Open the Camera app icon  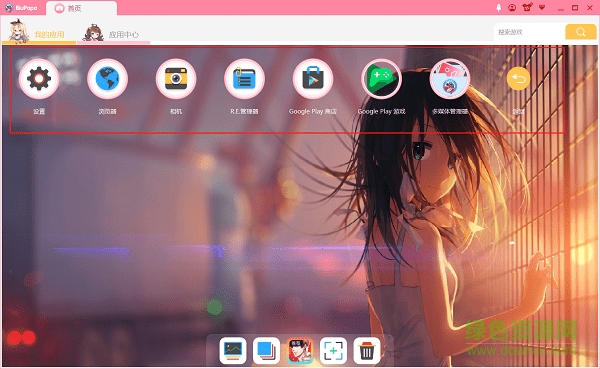(x=176, y=79)
